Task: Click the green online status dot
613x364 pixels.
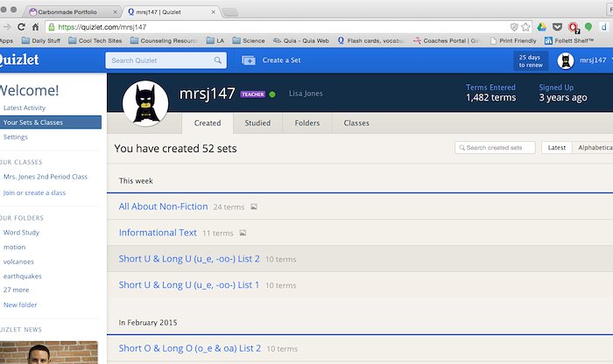Action: 272,94
